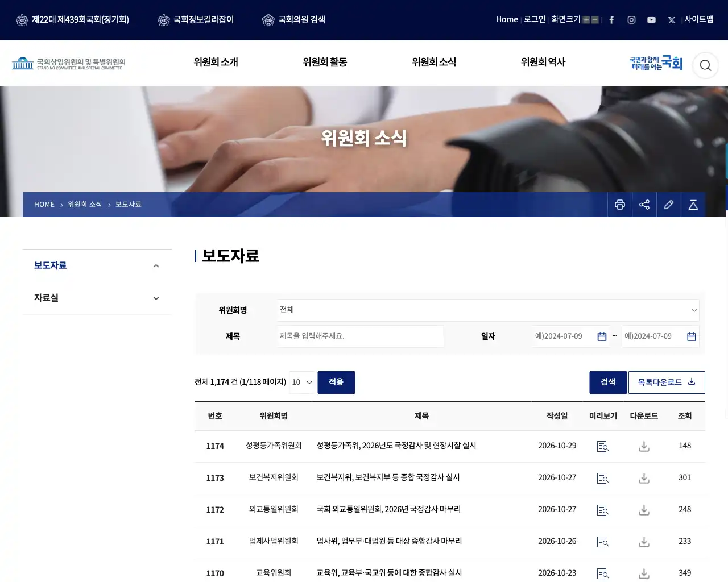The height and width of the screenshot is (582, 728).
Task: Click the magnifier search icon in header
Action: point(705,65)
